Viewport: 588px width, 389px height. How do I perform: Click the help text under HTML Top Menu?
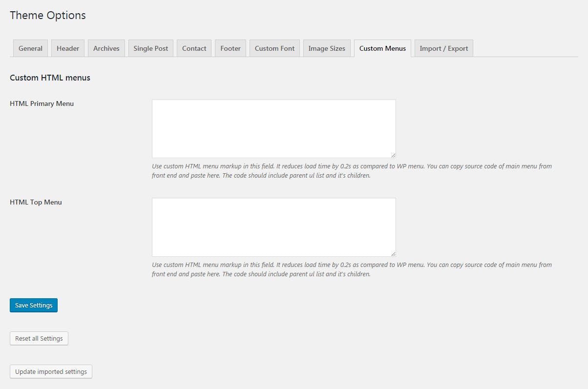coord(352,269)
